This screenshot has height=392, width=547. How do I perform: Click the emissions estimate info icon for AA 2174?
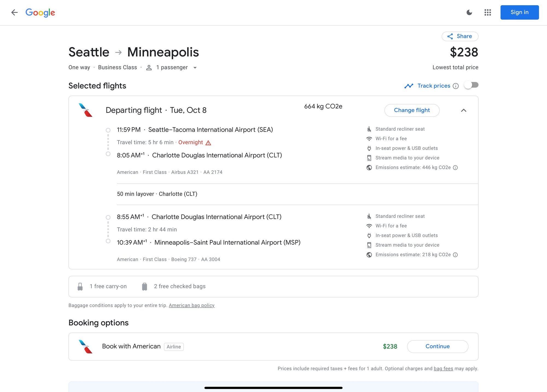pos(455,167)
